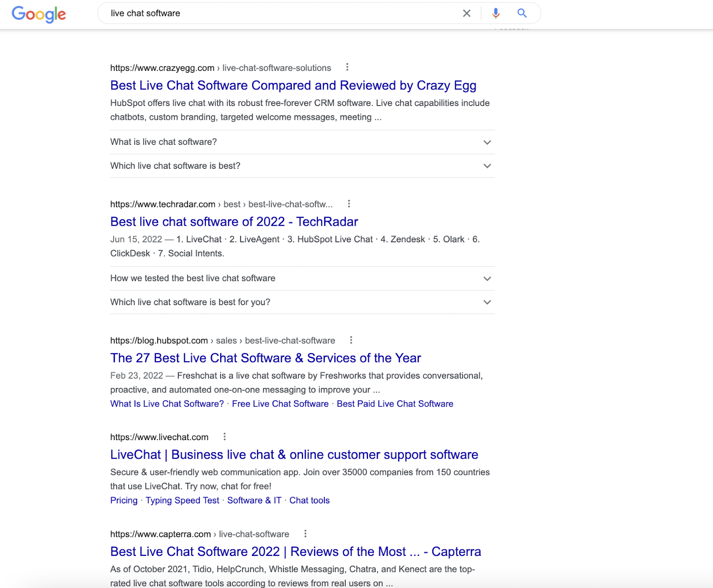Click the 'Feb 23, 2022' date in HubSpot snippet

[137, 376]
